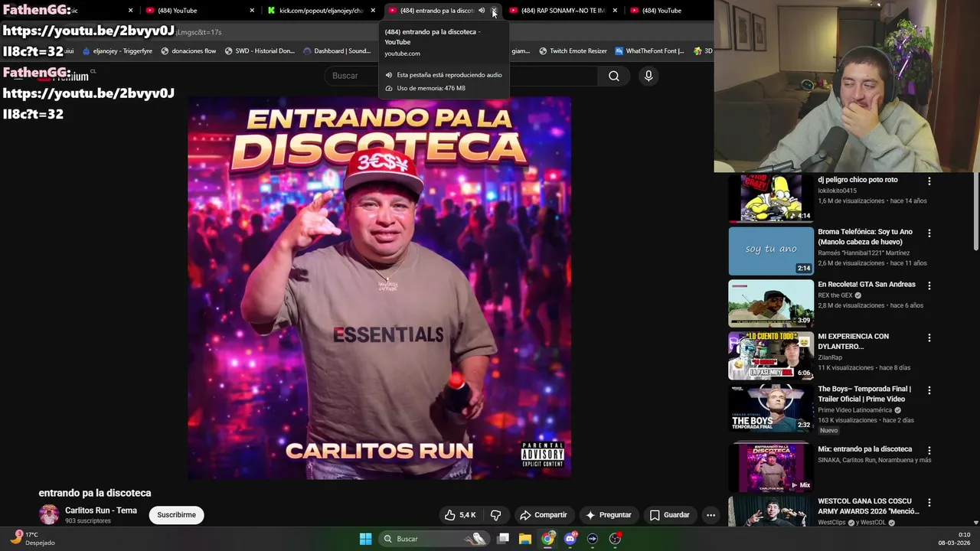Mute the audio-playing tab speaker icon
This screenshot has height=551, width=980.
[482, 11]
